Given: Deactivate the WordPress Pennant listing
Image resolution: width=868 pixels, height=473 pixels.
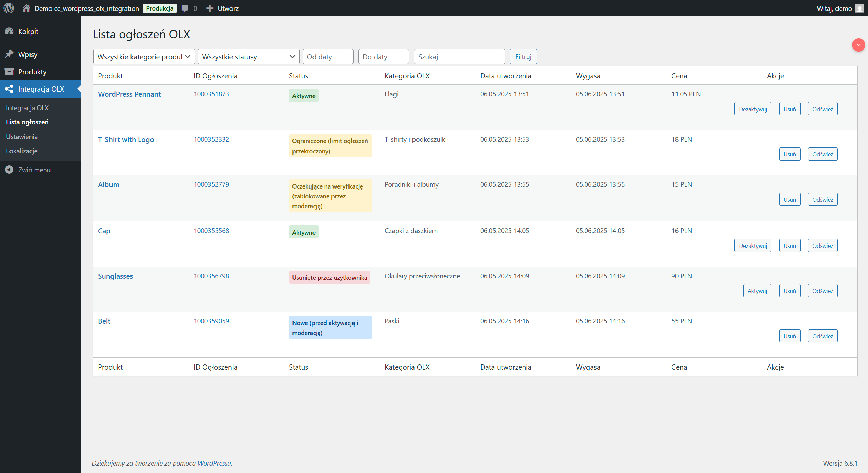Looking at the screenshot, I should click(752, 109).
